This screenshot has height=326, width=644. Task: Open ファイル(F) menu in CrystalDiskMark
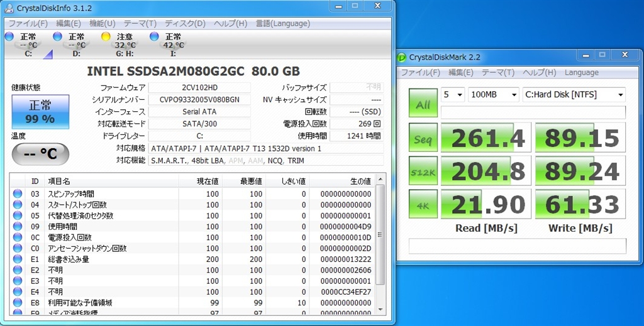(x=420, y=73)
